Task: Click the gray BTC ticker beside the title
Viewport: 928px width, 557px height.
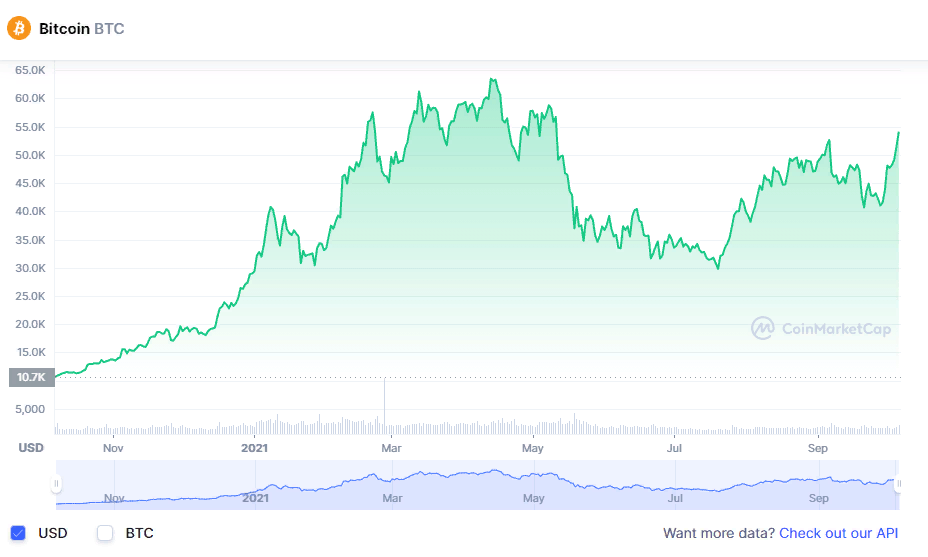Action: coord(109,29)
